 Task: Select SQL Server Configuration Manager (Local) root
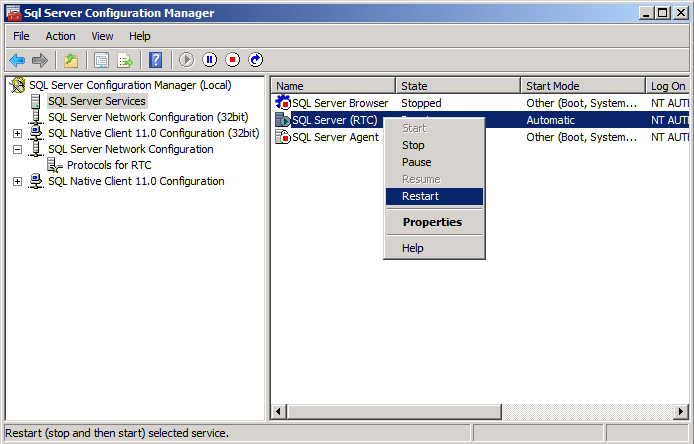coord(130,85)
